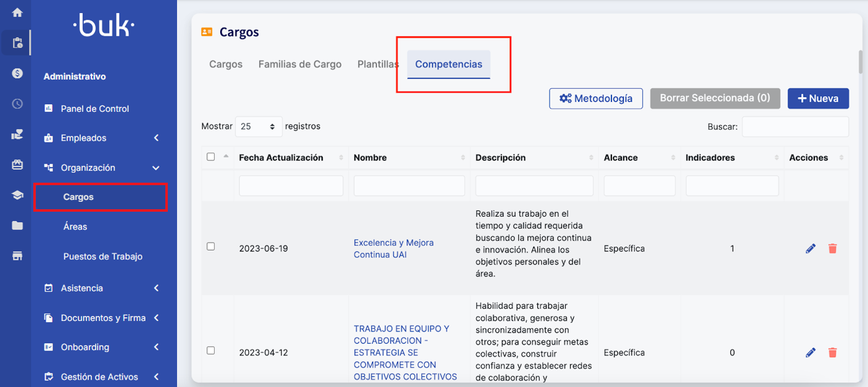Open the dollar sign payroll icon
This screenshot has width=868, height=387.
coord(17,73)
